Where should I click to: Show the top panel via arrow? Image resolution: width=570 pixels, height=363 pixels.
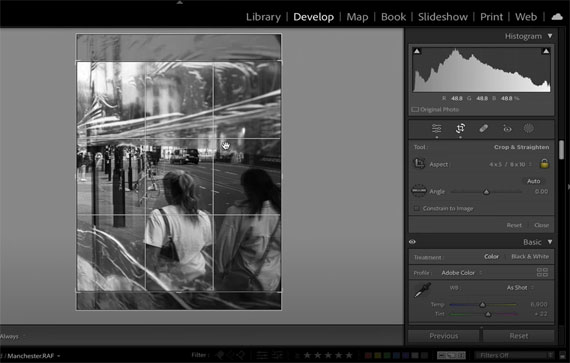point(180,2)
